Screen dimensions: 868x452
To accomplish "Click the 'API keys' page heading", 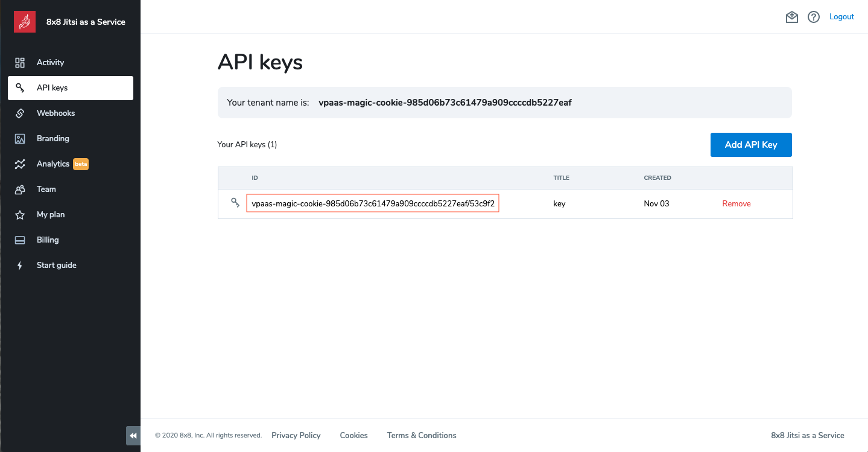I will [x=260, y=62].
